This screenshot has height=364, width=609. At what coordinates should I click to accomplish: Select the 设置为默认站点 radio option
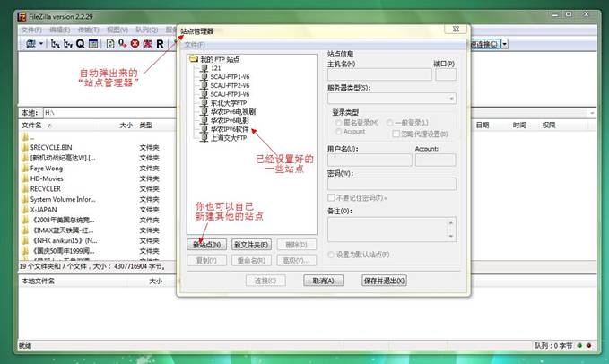[x=331, y=255]
